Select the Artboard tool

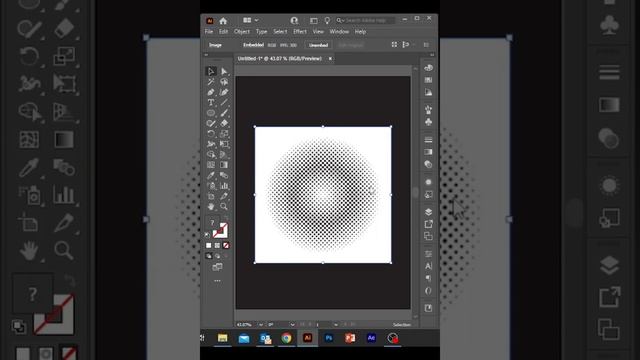[x=211, y=196]
